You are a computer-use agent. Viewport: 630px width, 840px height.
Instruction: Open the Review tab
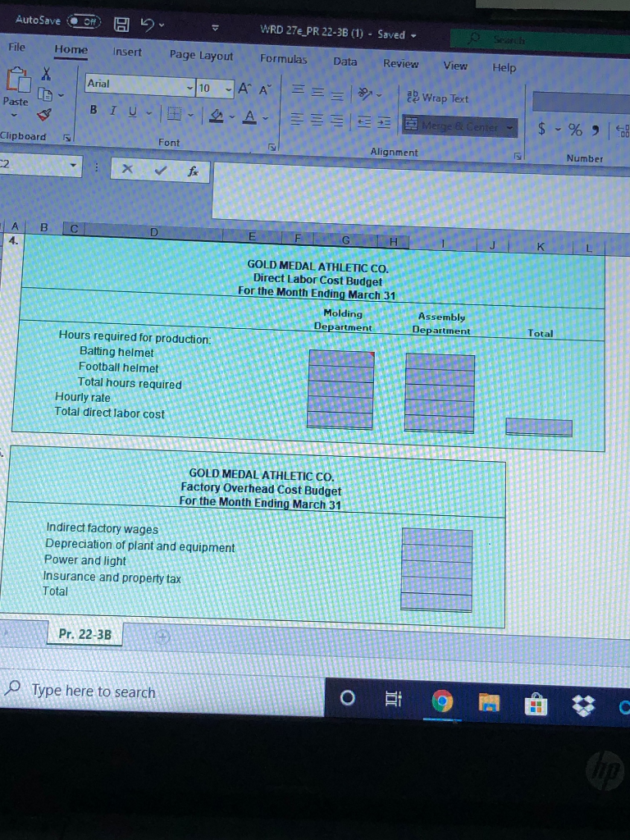tap(400, 63)
